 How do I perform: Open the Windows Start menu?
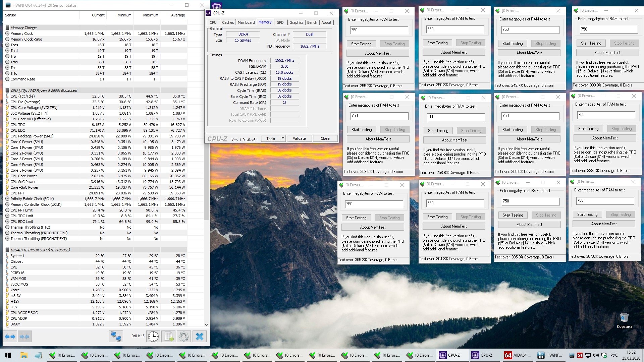(8, 355)
